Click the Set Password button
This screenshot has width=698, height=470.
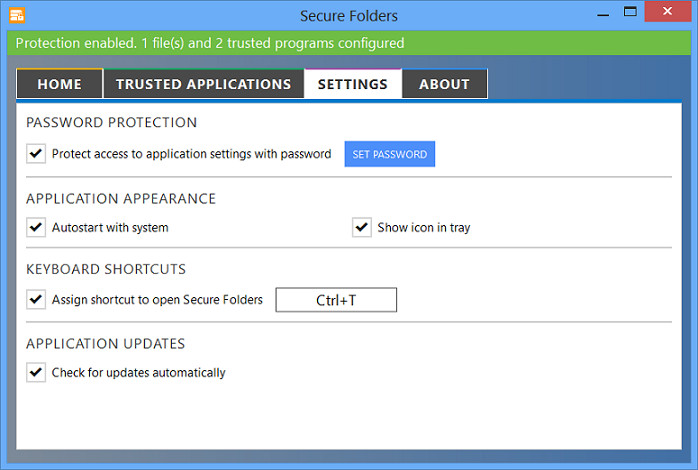pyautogui.click(x=390, y=154)
